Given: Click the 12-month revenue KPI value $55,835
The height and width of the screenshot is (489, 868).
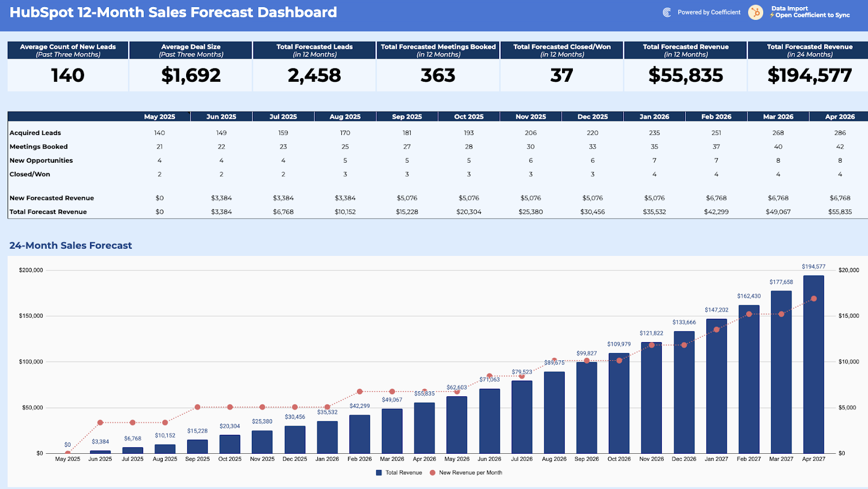Looking at the screenshot, I should pyautogui.click(x=686, y=75).
